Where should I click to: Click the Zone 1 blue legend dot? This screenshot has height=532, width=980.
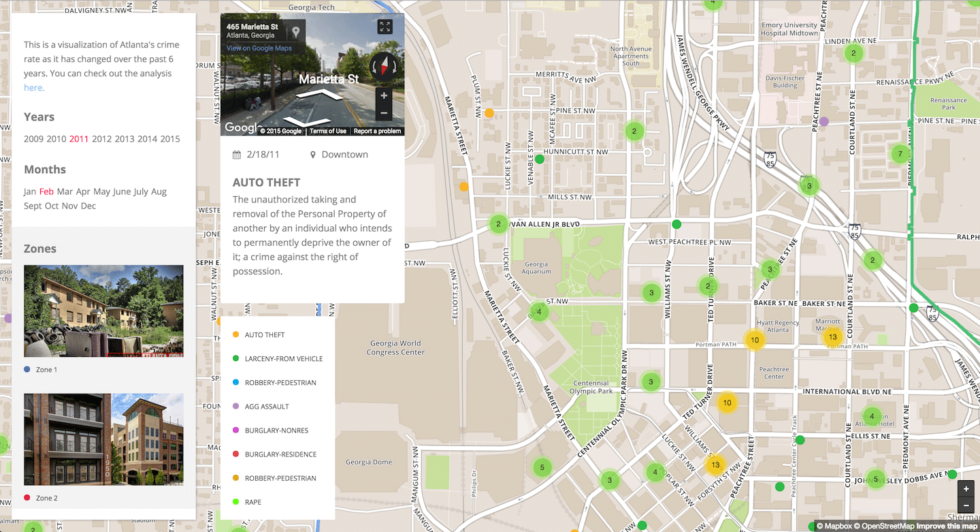(27, 369)
